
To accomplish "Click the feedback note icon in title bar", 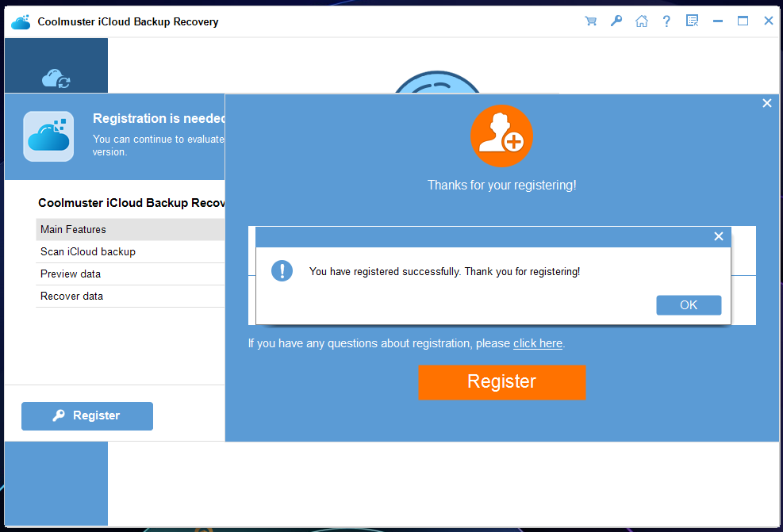I will click(692, 21).
